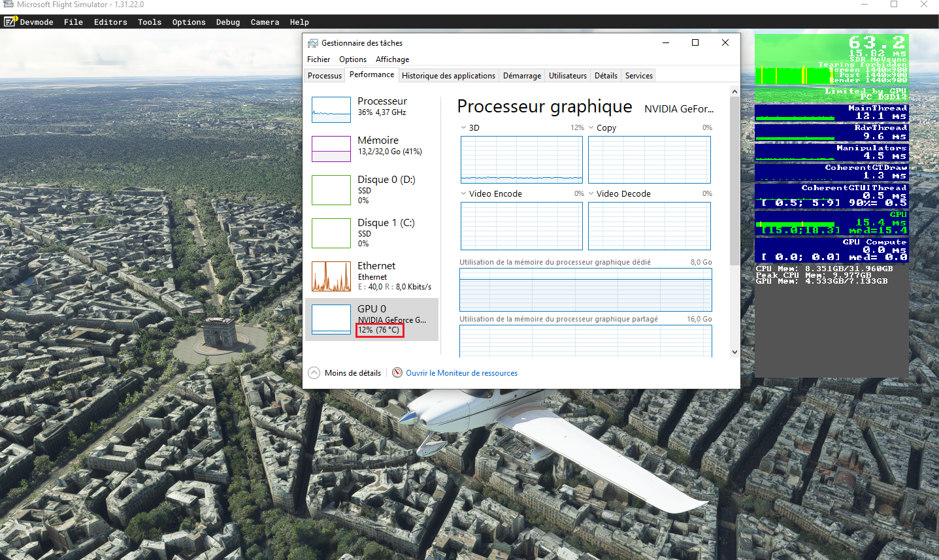Click the Mémoire mini graph thumbnail
This screenshot has width=939, height=560.
331,149
